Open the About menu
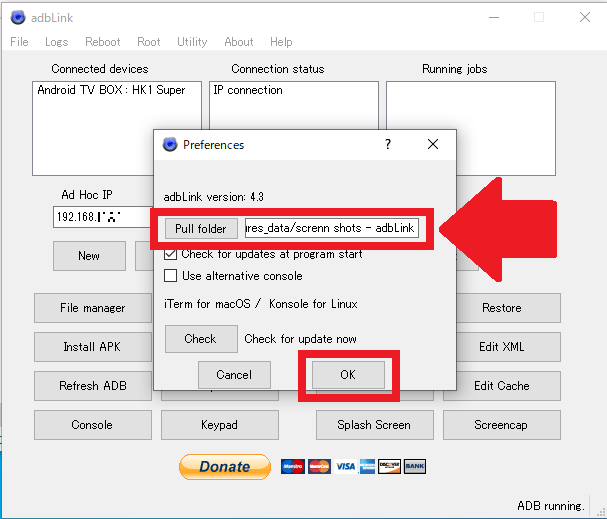607x519 pixels. click(x=239, y=42)
